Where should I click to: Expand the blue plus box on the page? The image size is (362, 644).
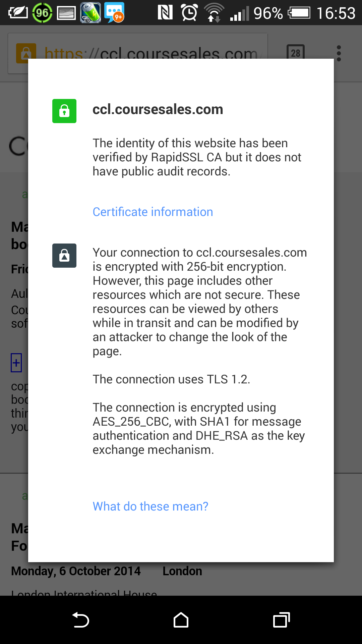coord(16,363)
